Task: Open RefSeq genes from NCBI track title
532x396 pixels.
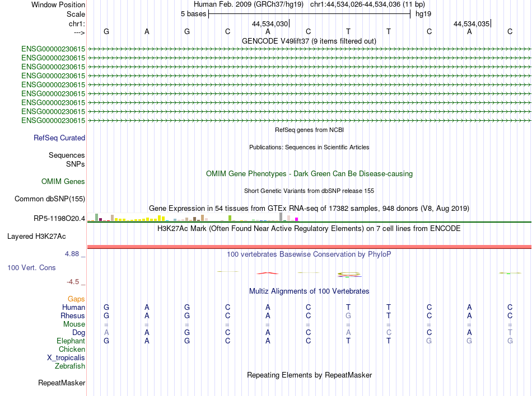Action: tap(309, 130)
